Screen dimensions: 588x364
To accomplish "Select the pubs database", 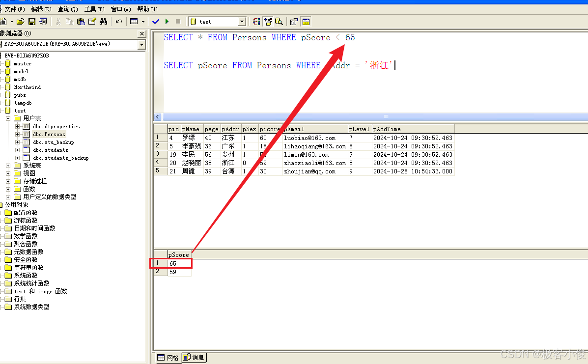I will [20, 95].
